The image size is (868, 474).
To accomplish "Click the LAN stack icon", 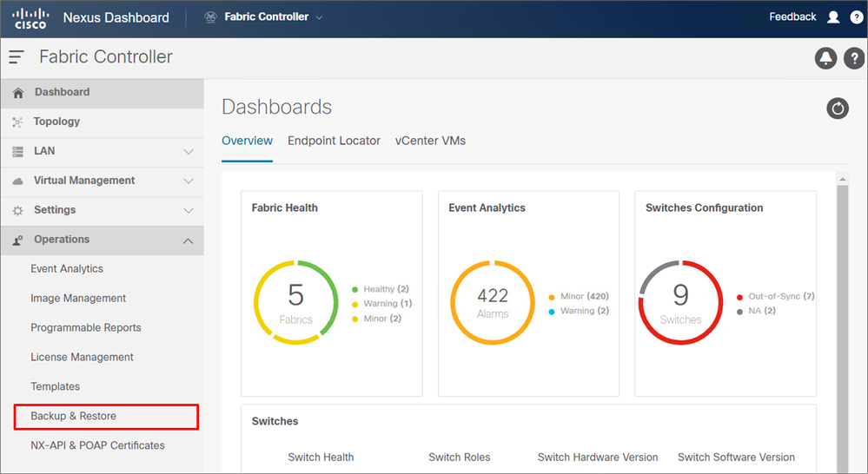I will click(x=17, y=152).
